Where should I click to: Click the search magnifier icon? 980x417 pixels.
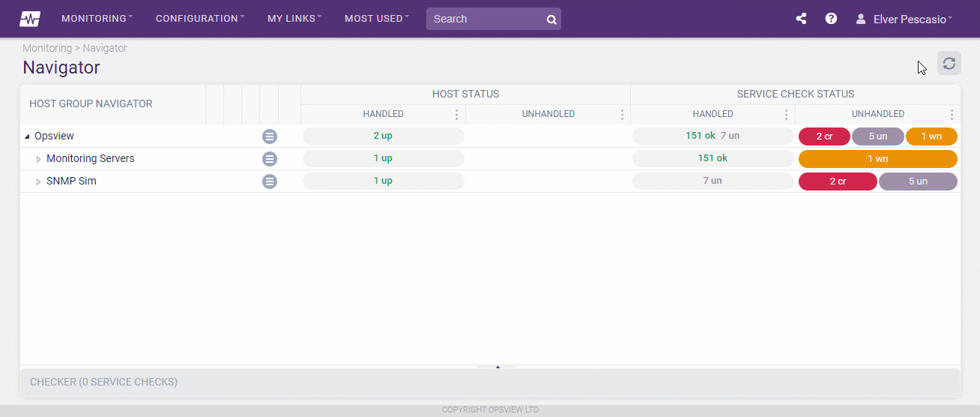point(551,19)
